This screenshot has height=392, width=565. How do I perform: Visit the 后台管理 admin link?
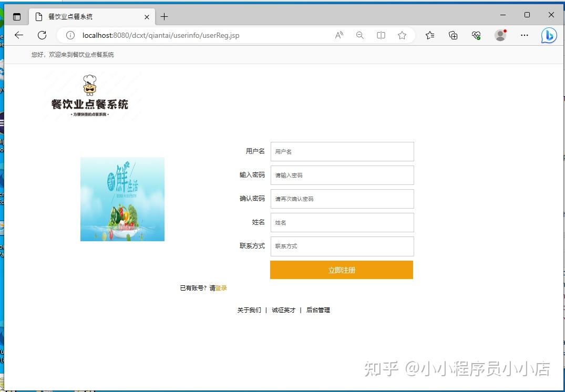point(318,310)
